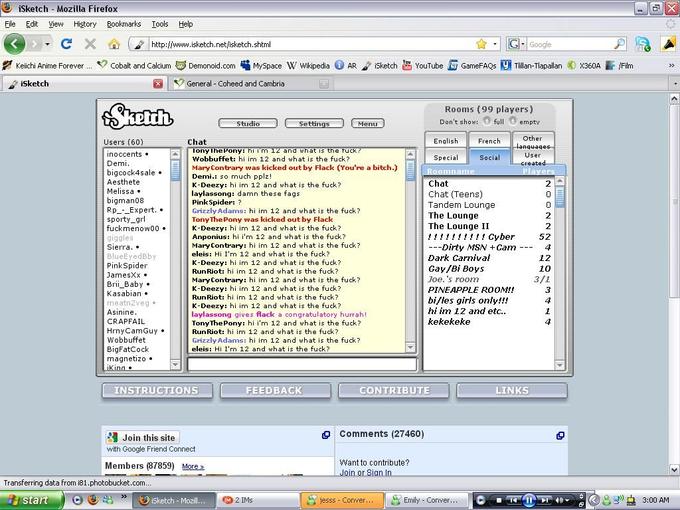This screenshot has width=680, height=510.
Task: Go back with the green Back arrow
Action: pos(14,44)
